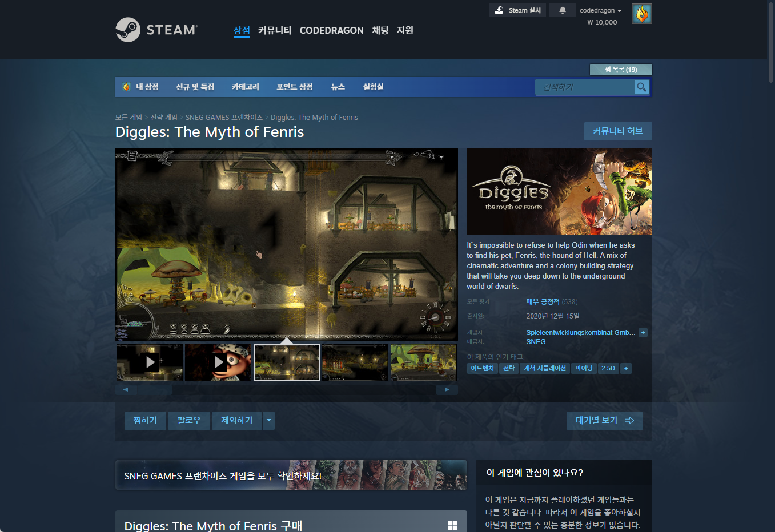Click 전략 게임 breadcrumb link

[164, 118]
